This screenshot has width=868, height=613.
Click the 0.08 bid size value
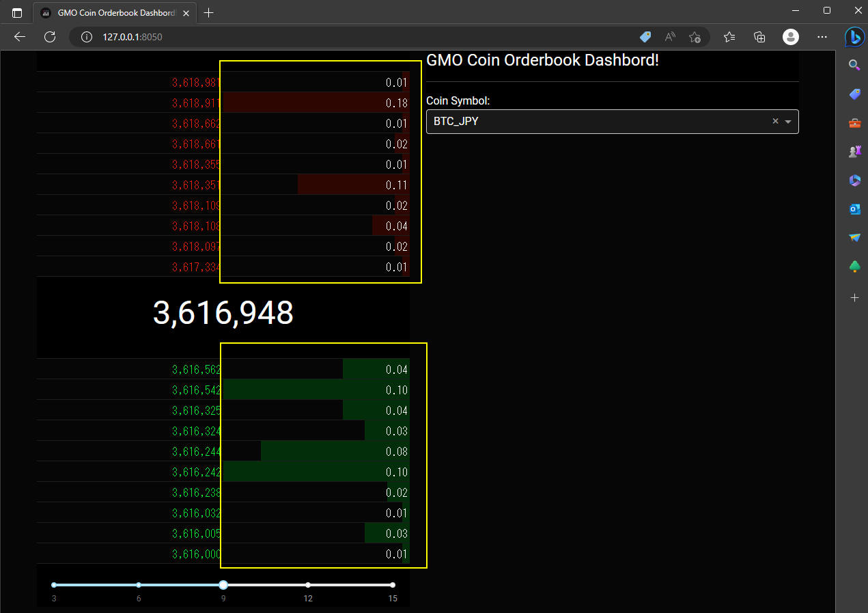coord(397,452)
